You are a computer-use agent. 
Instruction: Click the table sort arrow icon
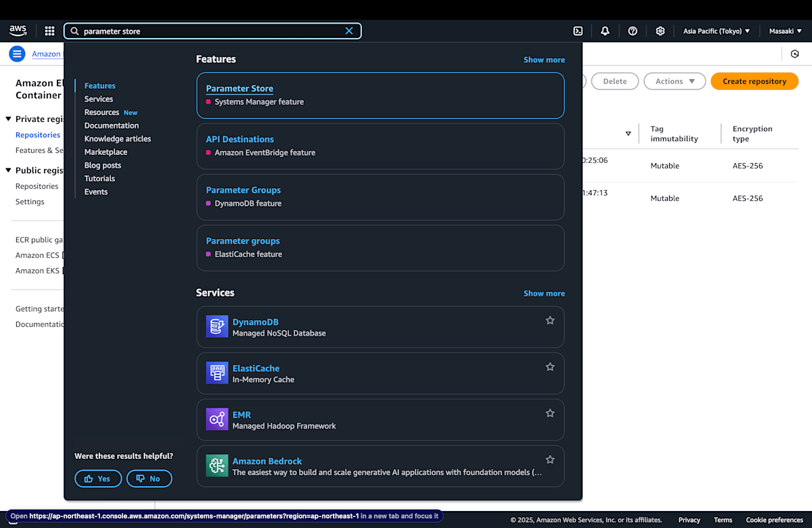628,133
